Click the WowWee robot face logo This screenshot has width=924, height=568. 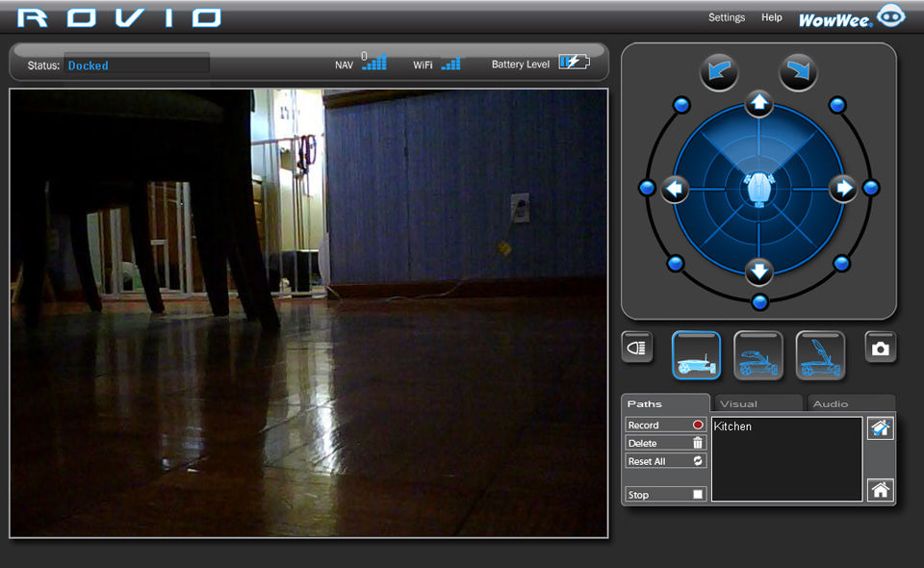[891, 15]
